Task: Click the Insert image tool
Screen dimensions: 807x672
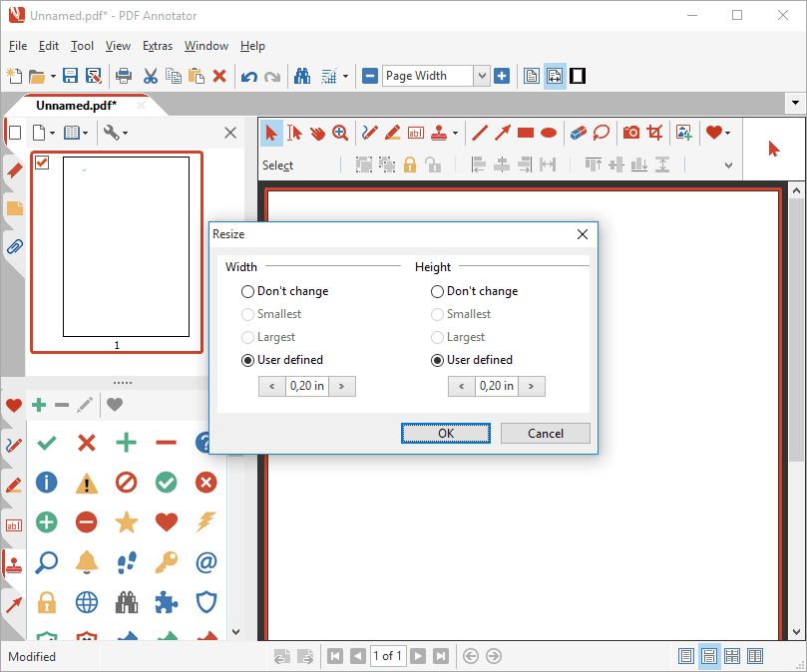Action: coord(684,133)
